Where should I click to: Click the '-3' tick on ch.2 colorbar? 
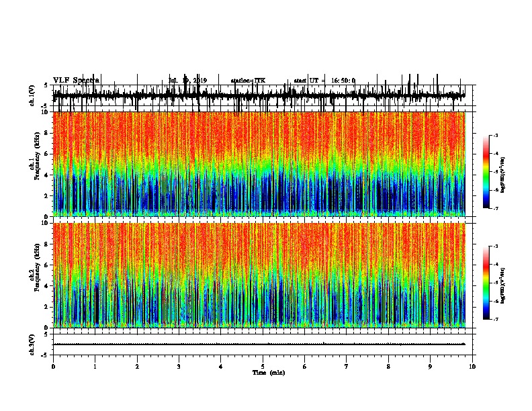click(x=496, y=246)
